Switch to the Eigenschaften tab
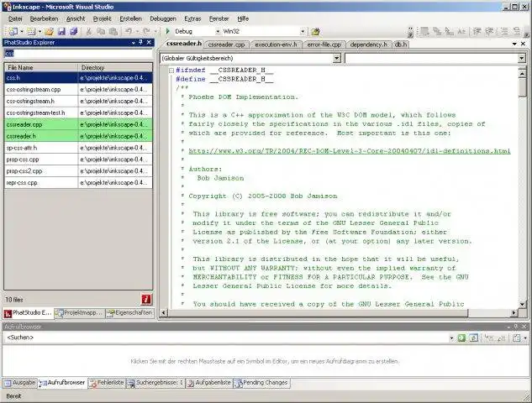 pos(129,313)
